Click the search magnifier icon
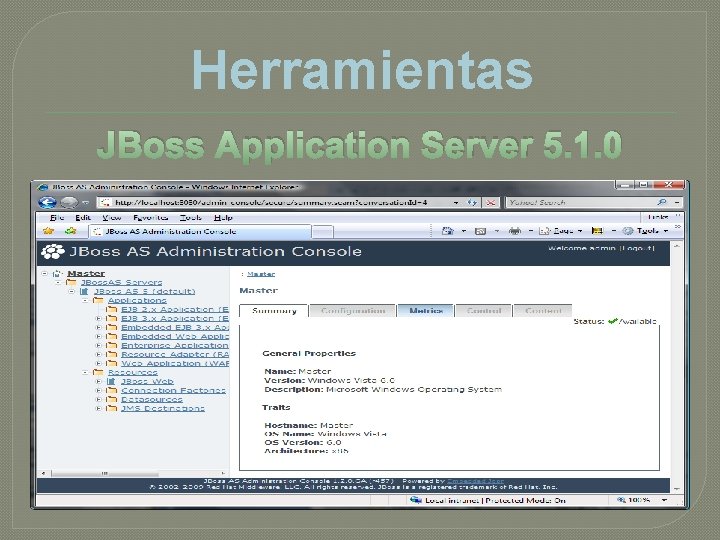Image resolution: width=720 pixels, height=540 pixels. (x=662, y=202)
